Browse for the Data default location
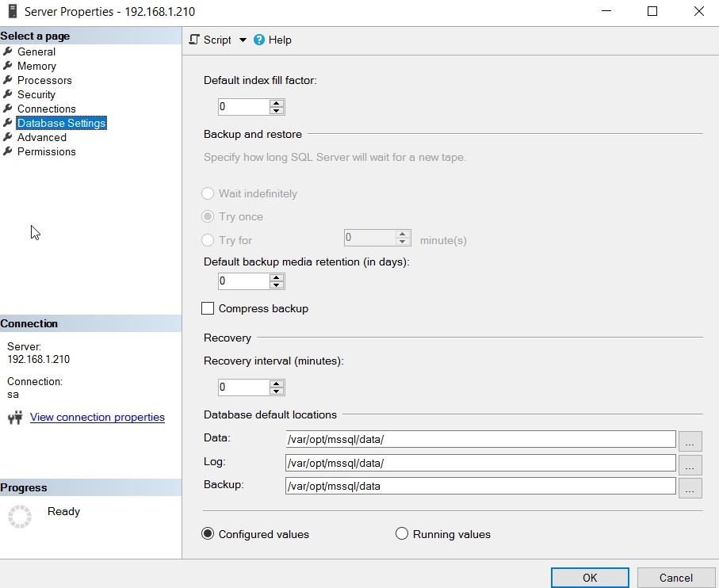 (x=690, y=441)
